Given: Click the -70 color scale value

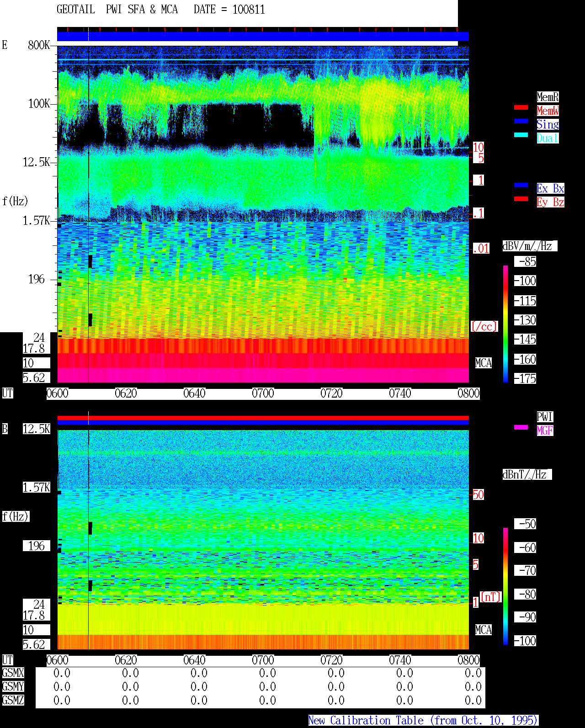Looking at the screenshot, I should tap(526, 570).
